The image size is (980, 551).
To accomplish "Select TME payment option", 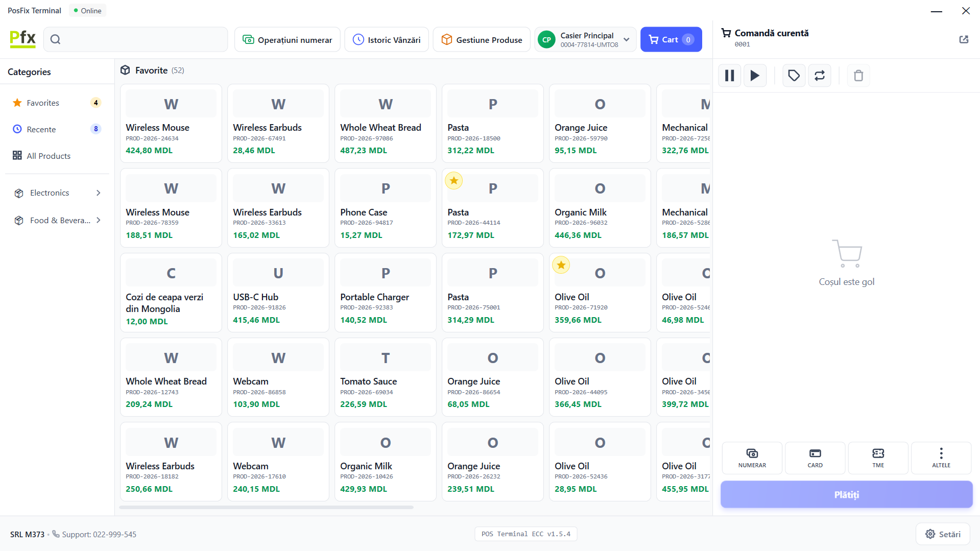I will (878, 458).
